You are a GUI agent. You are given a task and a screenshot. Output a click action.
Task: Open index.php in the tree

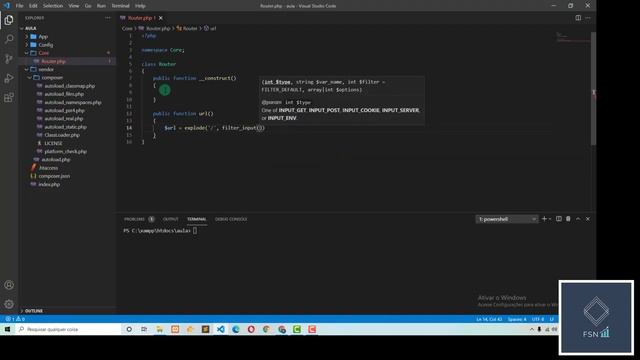pyautogui.click(x=49, y=184)
